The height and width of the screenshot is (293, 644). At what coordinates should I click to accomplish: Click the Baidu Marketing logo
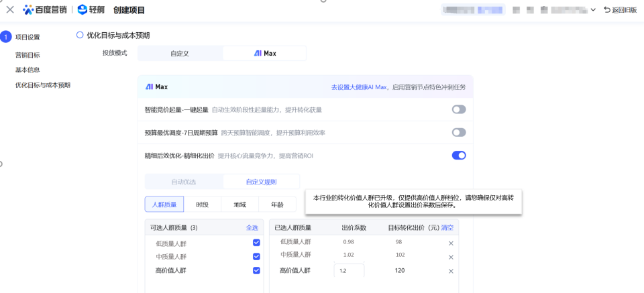coord(45,10)
